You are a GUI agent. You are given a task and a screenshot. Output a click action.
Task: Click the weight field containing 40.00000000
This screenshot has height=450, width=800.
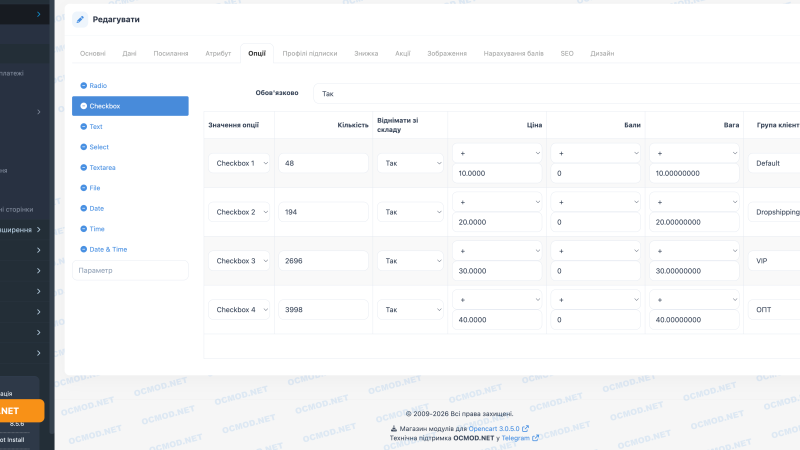tap(694, 320)
